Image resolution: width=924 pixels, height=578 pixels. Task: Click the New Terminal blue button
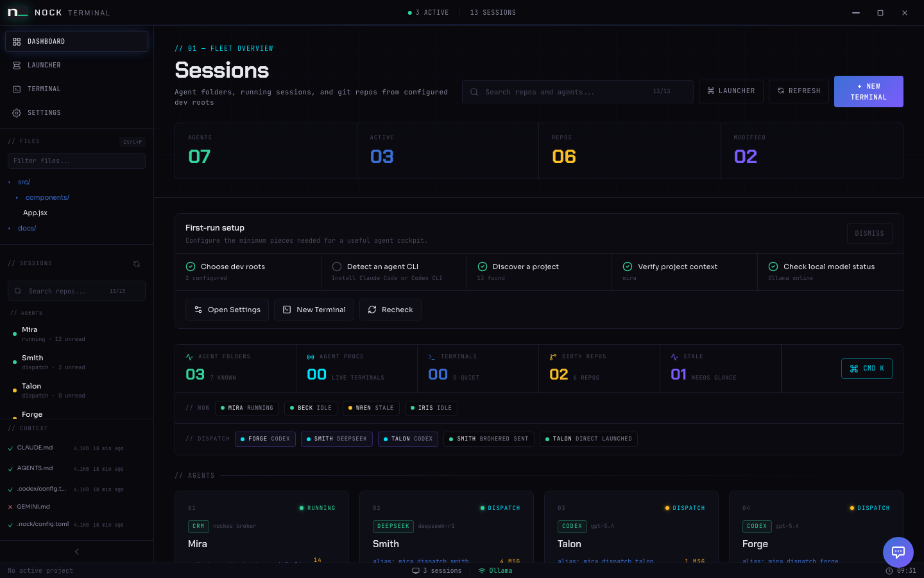(x=868, y=91)
